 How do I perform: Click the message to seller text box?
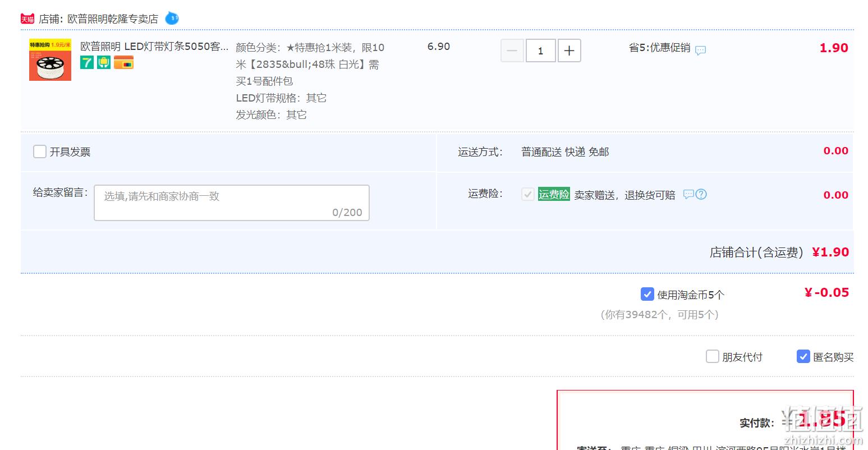(x=232, y=203)
